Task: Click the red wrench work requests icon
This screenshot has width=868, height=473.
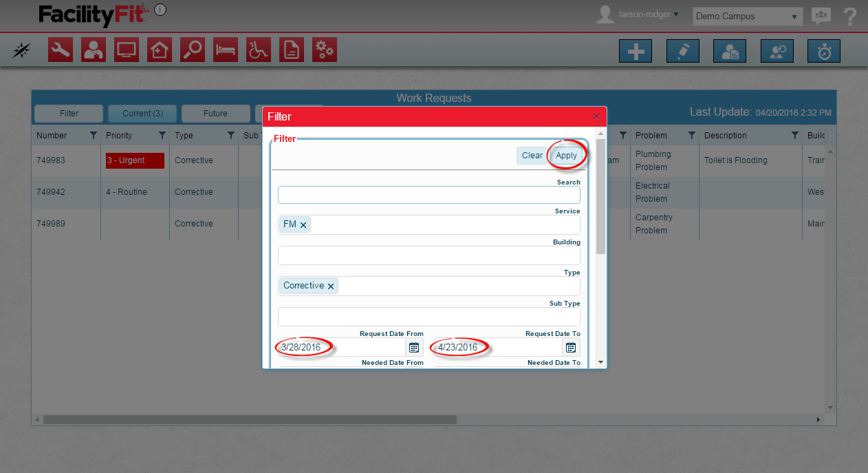Action: click(61, 50)
